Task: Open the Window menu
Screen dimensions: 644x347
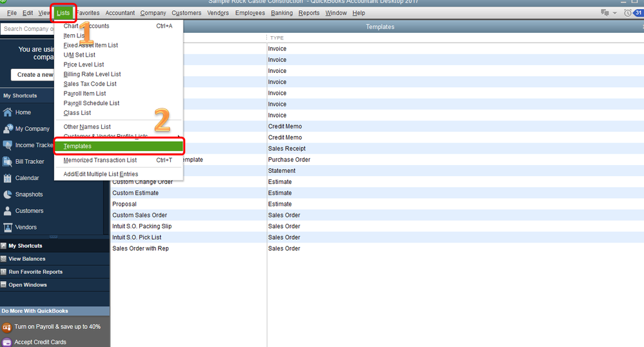Action: 336,13
